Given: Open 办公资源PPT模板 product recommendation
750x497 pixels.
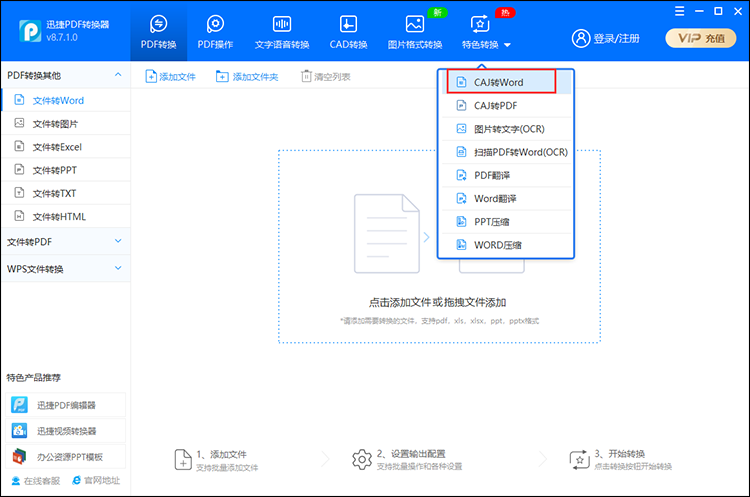Looking at the screenshot, I should pos(66,457).
